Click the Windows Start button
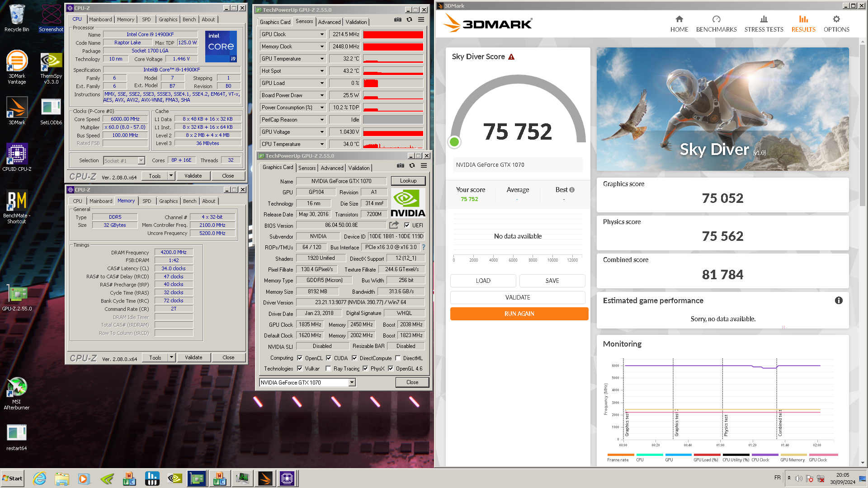This screenshot has width=868, height=488. click(x=13, y=479)
